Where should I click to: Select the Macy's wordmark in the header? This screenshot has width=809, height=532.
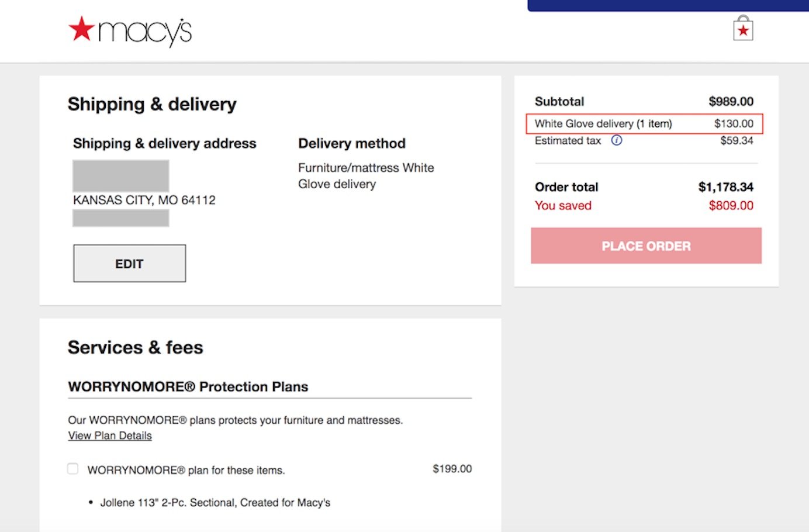click(144, 31)
